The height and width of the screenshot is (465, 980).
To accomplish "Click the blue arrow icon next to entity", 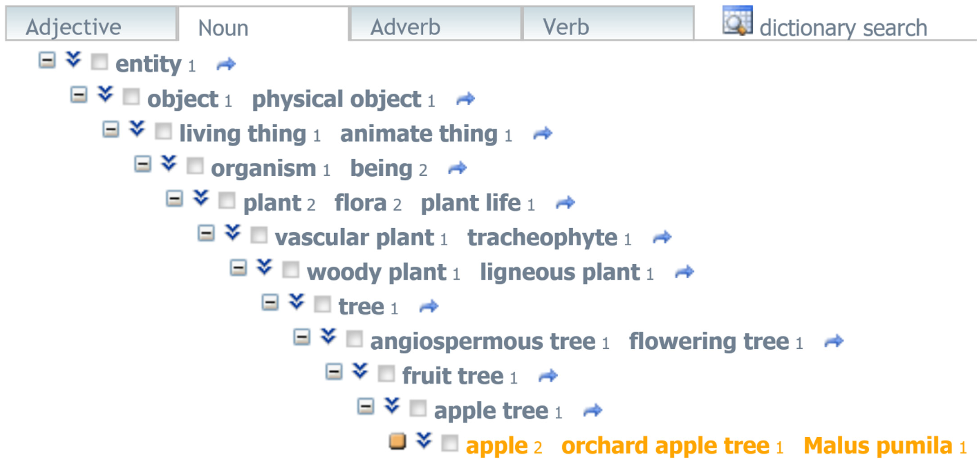I will (x=226, y=64).
